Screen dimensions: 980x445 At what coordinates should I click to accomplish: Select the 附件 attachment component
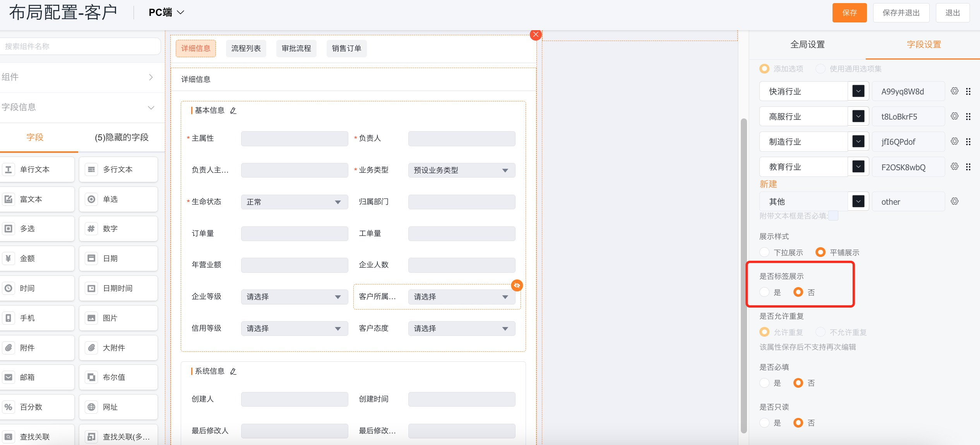(x=36, y=348)
